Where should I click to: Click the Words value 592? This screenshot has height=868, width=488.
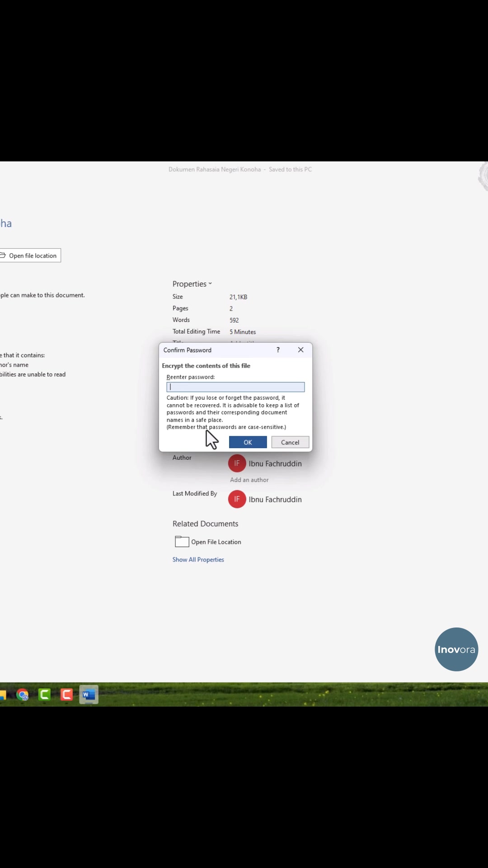pos(234,320)
